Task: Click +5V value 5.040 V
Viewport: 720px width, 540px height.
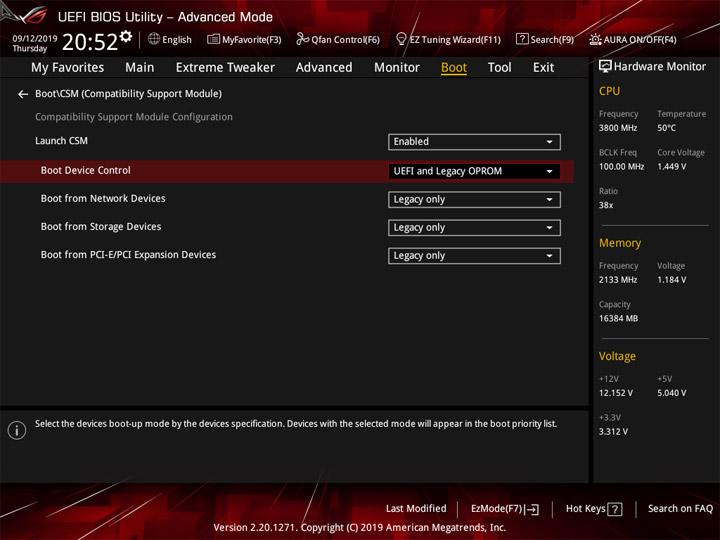Action: [671, 394]
